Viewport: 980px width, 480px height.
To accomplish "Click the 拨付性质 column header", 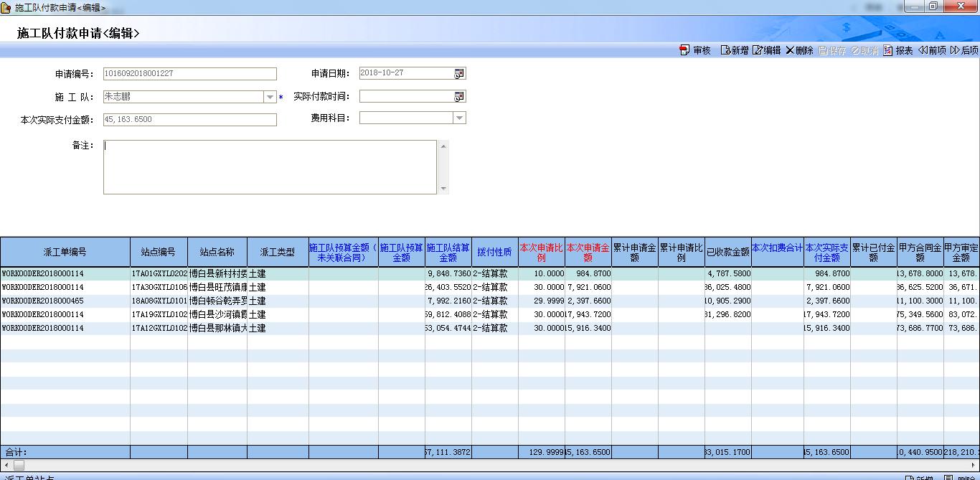I will tap(494, 252).
